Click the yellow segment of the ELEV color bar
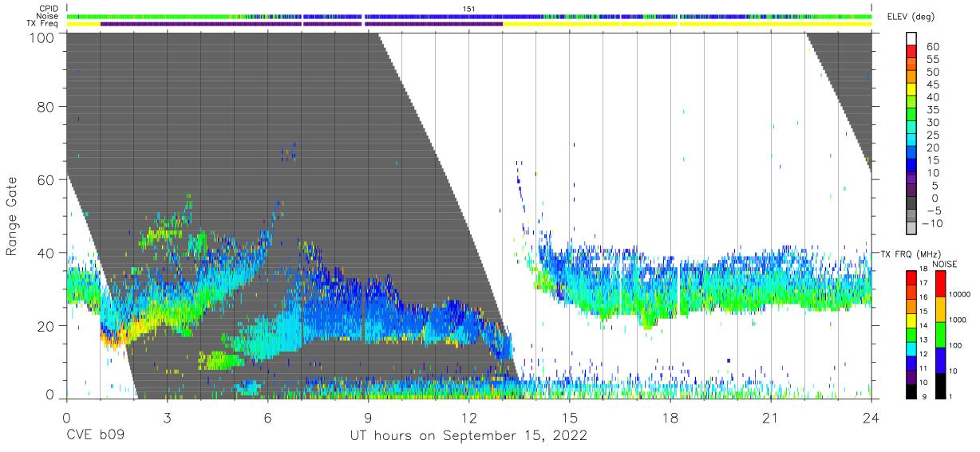Screen dimensions: 980x452 (x=913, y=88)
